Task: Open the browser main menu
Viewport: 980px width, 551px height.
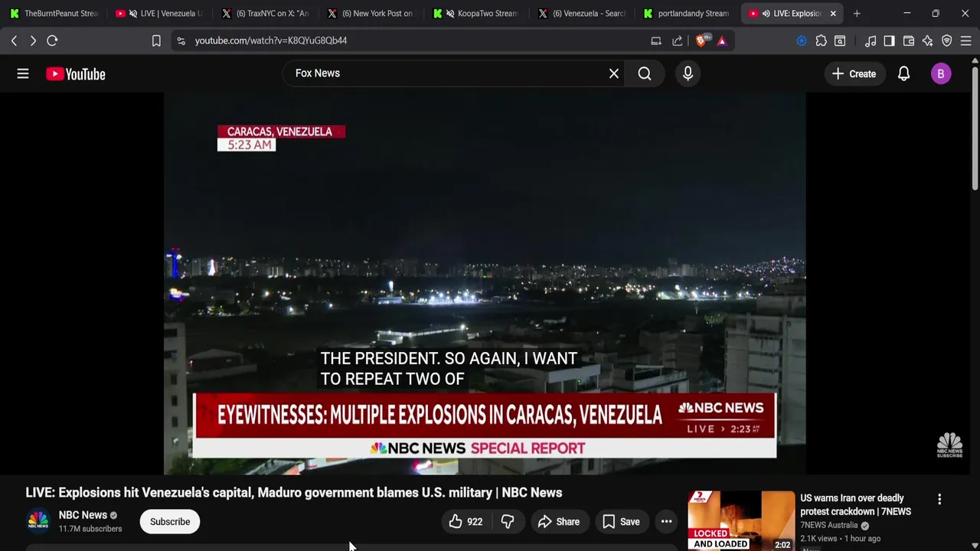Action: [x=966, y=41]
